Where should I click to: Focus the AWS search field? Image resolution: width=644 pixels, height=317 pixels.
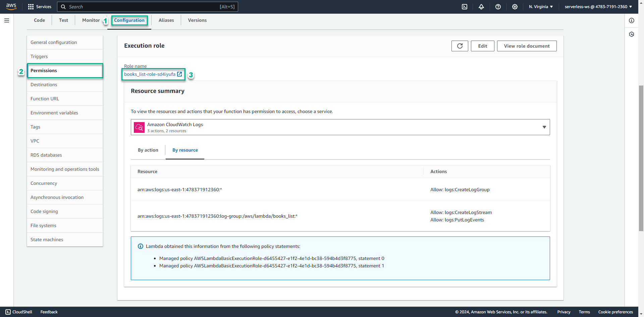click(x=148, y=7)
